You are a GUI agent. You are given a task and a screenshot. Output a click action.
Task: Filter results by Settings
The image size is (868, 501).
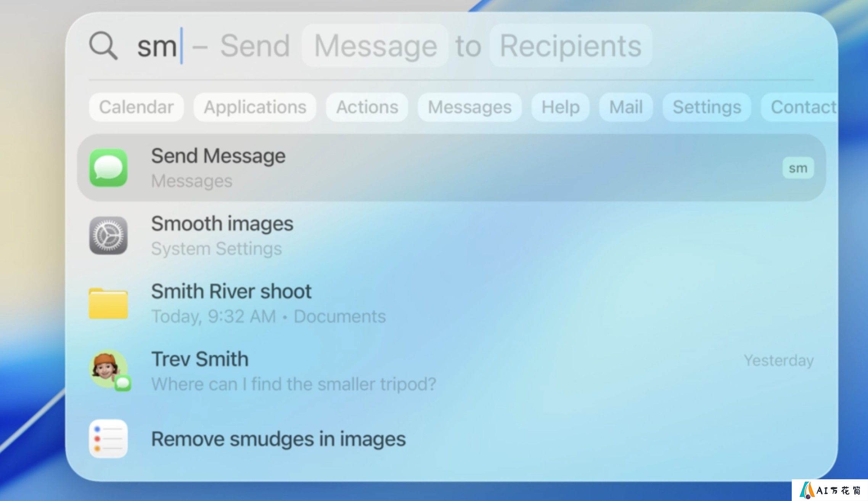tap(707, 107)
